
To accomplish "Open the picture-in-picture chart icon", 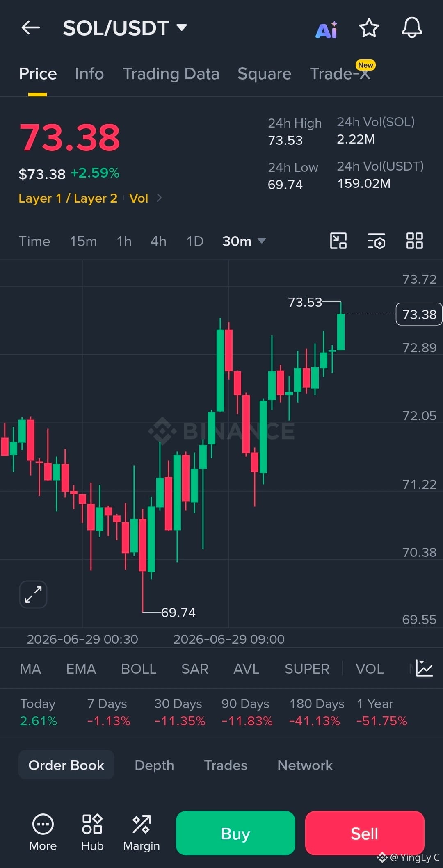I will [x=338, y=241].
